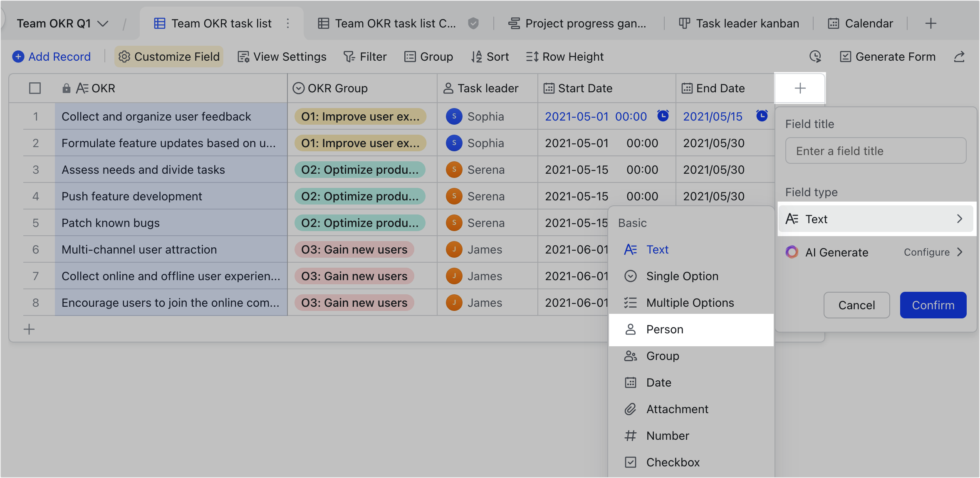
Task: Click the Cancel button
Action: pyautogui.click(x=856, y=305)
